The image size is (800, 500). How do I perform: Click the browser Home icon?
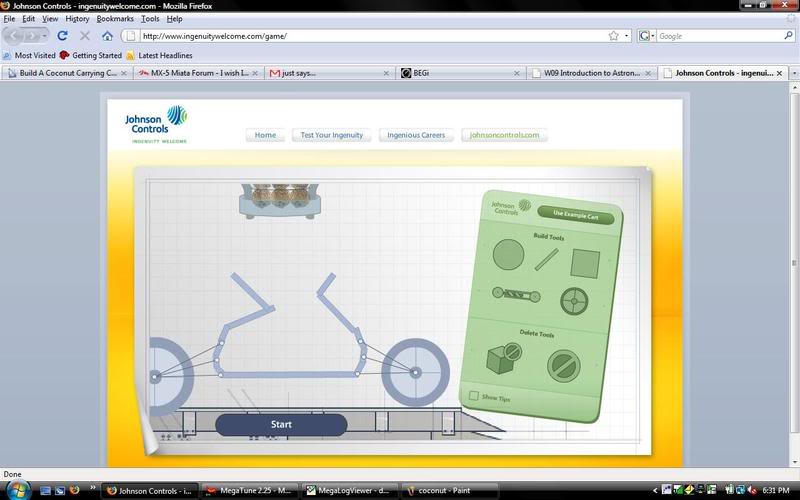pyautogui.click(x=107, y=36)
